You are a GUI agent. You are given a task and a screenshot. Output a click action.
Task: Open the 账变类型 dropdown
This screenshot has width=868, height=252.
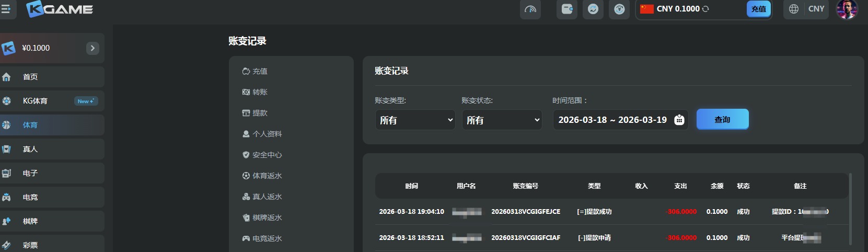click(415, 120)
